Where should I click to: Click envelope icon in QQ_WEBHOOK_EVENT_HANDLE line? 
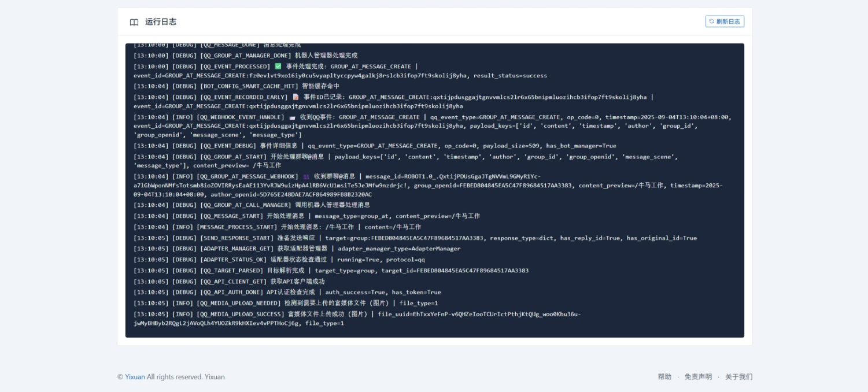pos(292,117)
